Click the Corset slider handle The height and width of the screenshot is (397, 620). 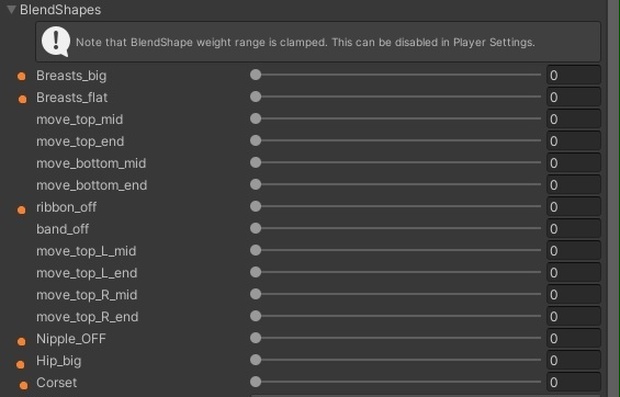255,382
